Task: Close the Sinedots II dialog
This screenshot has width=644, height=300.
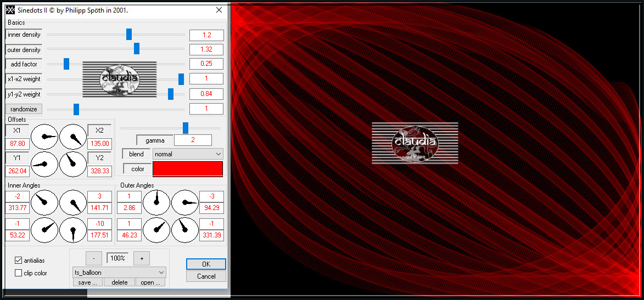Action: [x=219, y=10]
